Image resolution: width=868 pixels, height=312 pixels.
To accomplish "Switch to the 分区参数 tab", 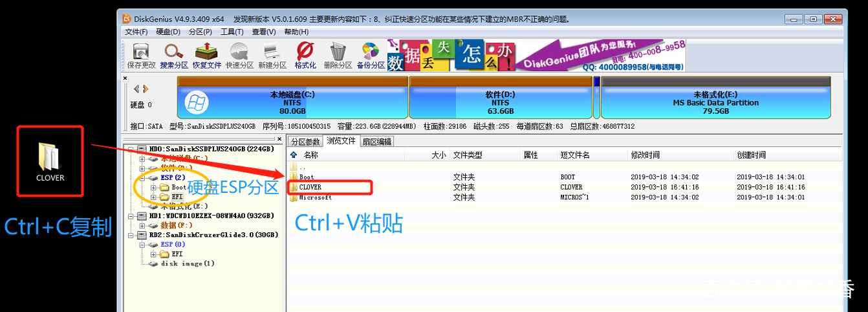I will pos(305,141).
